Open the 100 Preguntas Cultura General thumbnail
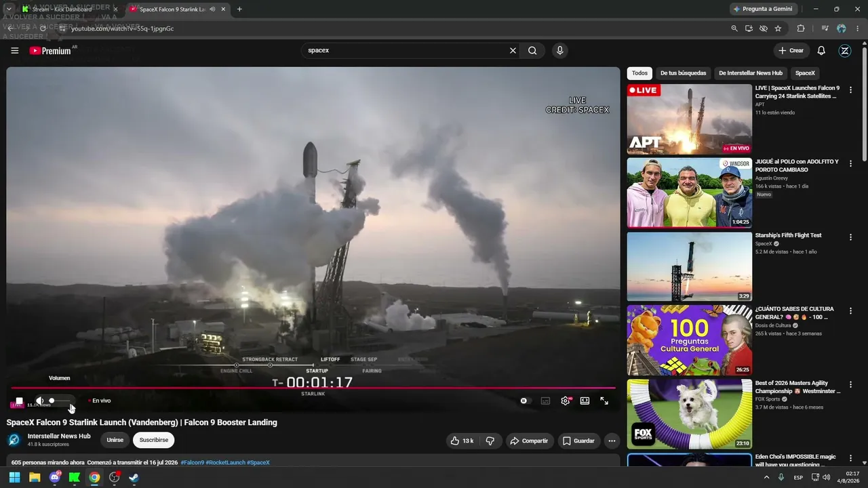This screenshot has width=868, height=488. tap(689, 340)
